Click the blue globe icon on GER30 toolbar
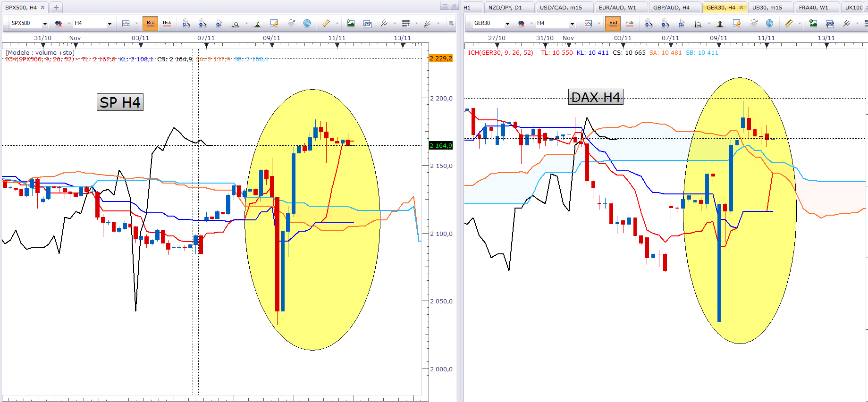868x402 pixels. coord(769,23)
